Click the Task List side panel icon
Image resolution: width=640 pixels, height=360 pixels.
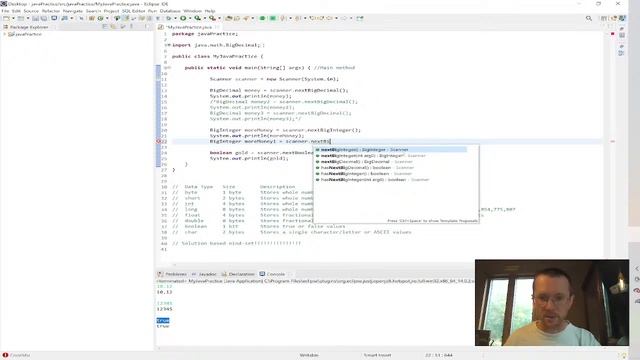(622, 36)
